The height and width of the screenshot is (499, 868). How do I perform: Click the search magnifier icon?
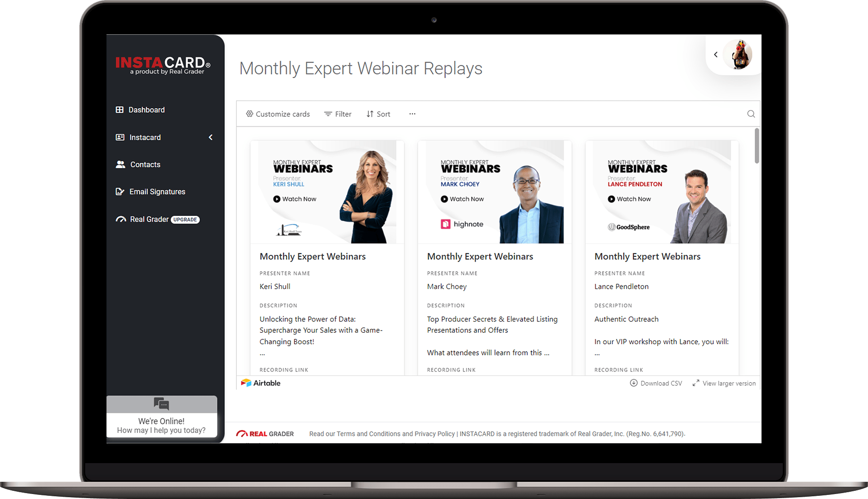751,114
